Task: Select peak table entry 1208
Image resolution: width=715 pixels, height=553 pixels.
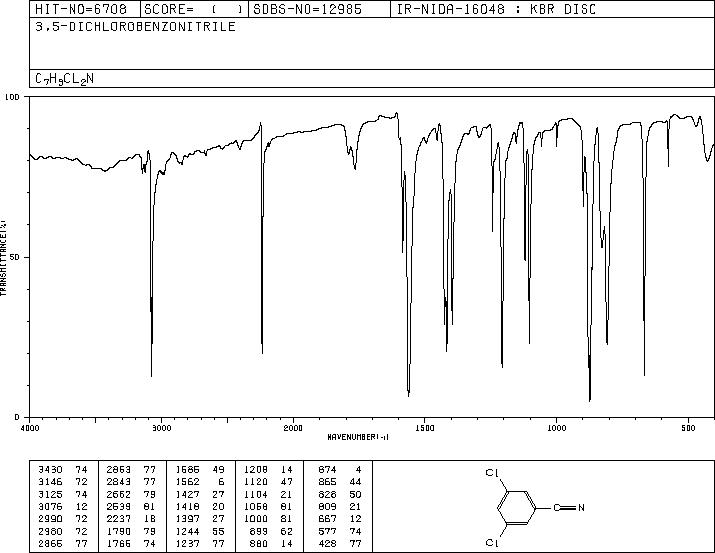Action: coord(269,470)
